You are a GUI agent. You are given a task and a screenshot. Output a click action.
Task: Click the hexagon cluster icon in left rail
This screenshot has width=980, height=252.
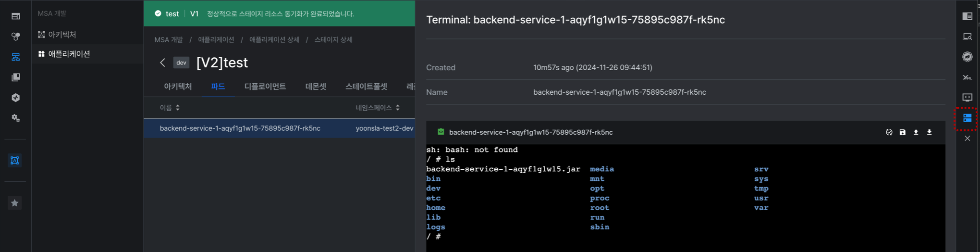tap(15, 37)
